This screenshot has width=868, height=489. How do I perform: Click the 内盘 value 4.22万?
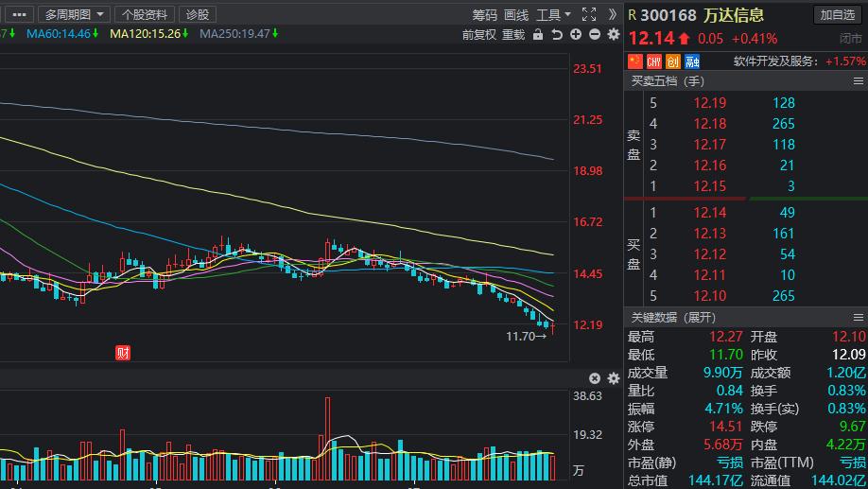[x=846, y=445]
